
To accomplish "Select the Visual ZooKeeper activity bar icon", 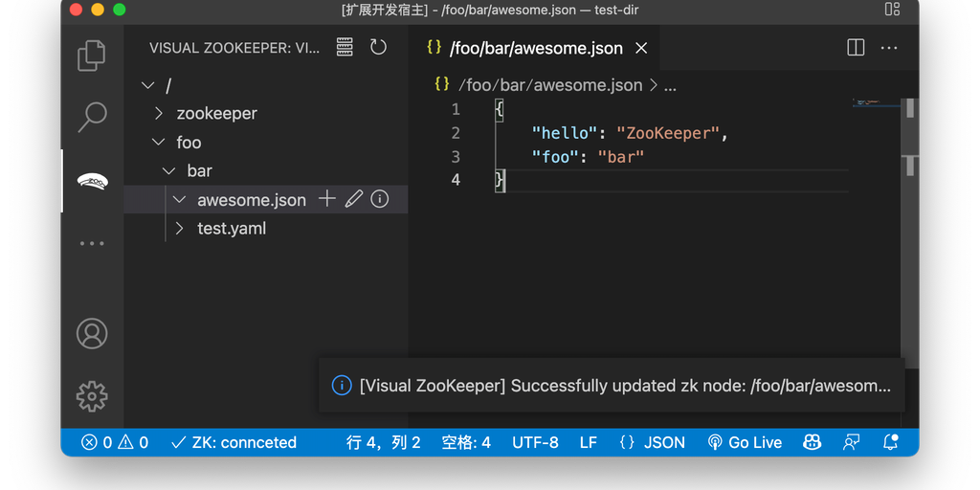I will coord(92,181).
